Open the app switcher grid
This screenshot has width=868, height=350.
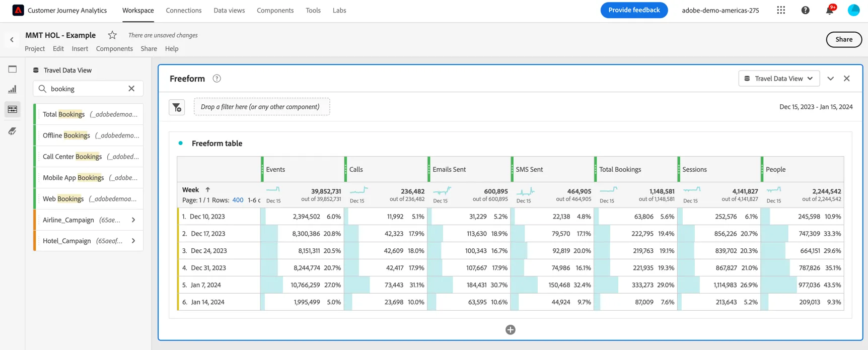[781, 10]
